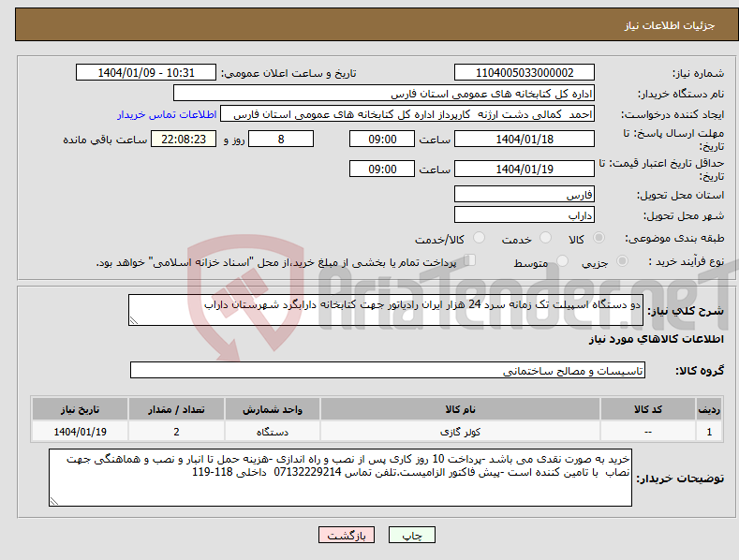Click the نام کالا column header
This screenshot has height=560, width=739.
pos(460,409)
